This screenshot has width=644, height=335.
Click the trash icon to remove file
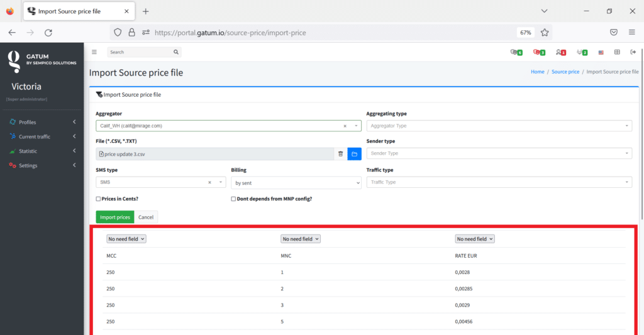340,154
